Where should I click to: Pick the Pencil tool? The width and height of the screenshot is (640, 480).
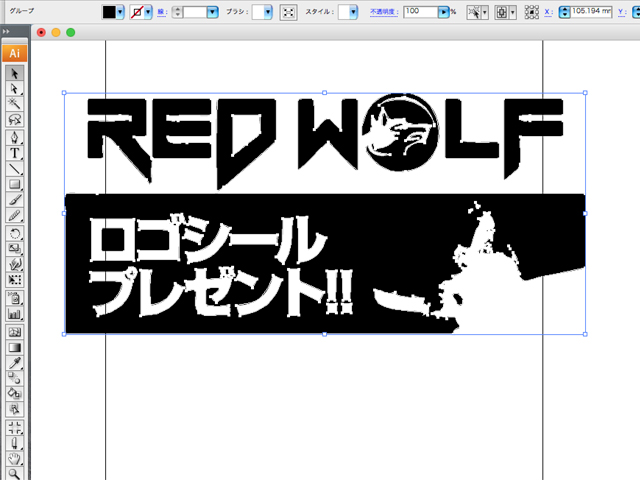click(x=15, y=215)
